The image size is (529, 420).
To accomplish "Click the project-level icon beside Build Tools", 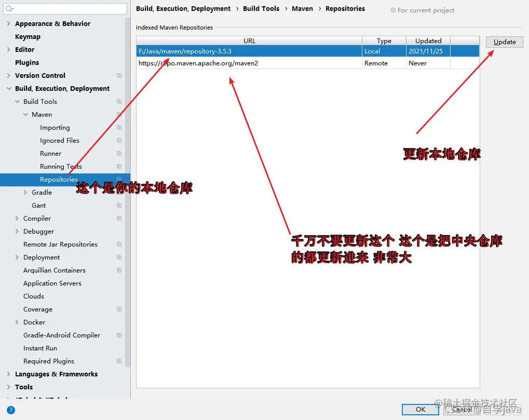I will click(119, 102).
